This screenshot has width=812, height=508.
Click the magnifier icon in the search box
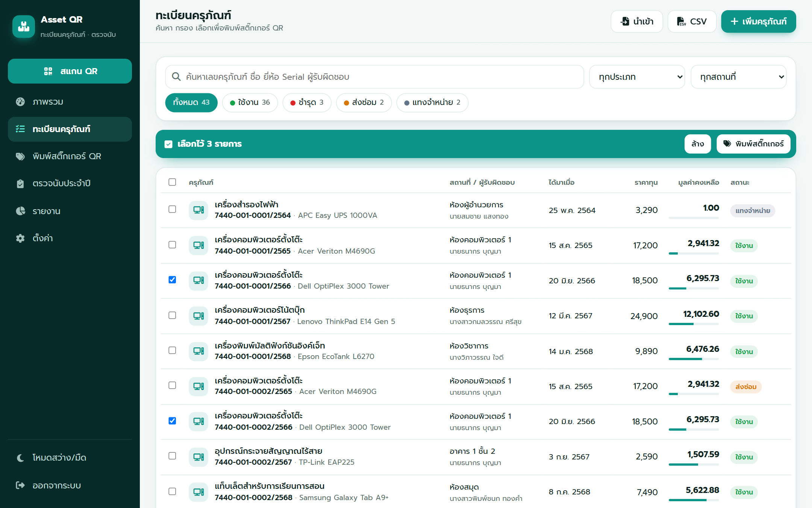pos(176,77)
